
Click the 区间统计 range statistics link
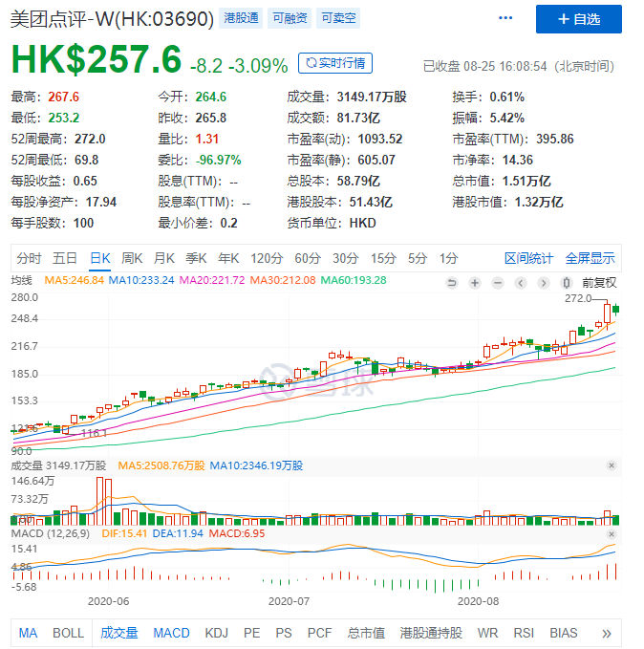coord(528,258)
